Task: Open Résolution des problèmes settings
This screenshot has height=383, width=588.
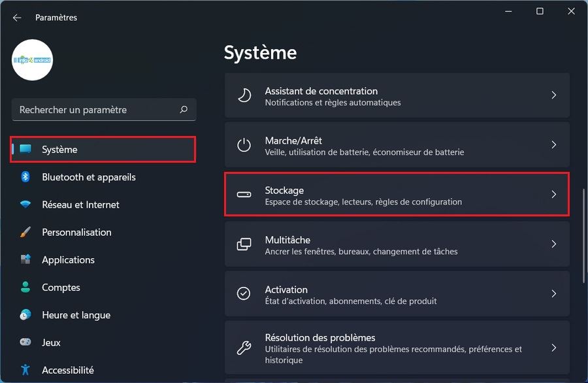Action: [397, 348]
